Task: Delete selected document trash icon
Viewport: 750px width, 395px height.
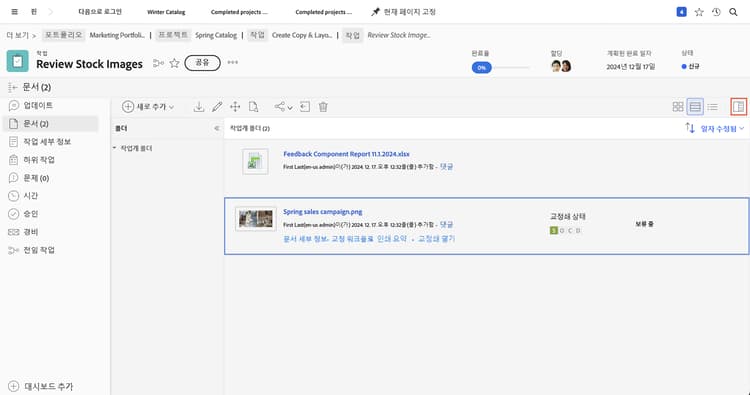Action: coord(323,107)
